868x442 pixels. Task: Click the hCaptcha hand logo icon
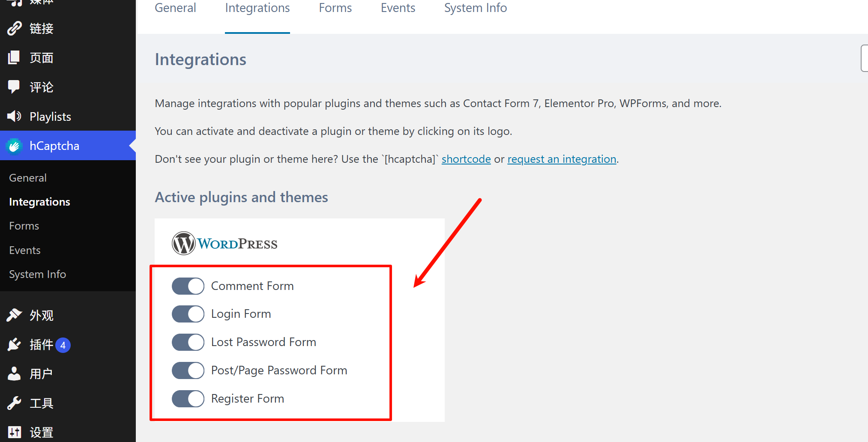[x=14, y=146]
